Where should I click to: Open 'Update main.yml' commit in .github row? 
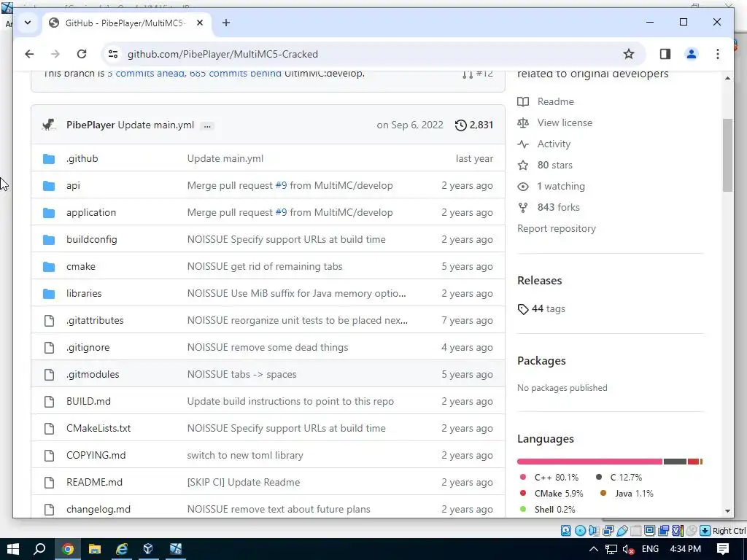coord(225,158)
